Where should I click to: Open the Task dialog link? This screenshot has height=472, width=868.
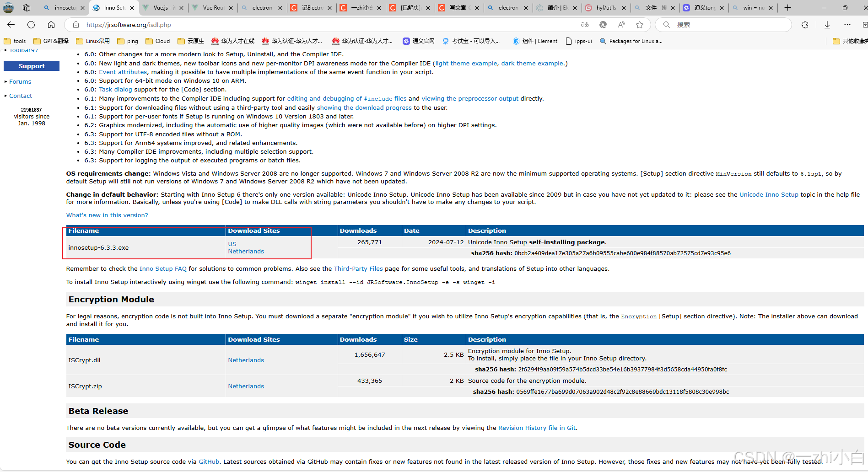click(x=115, y=90)
